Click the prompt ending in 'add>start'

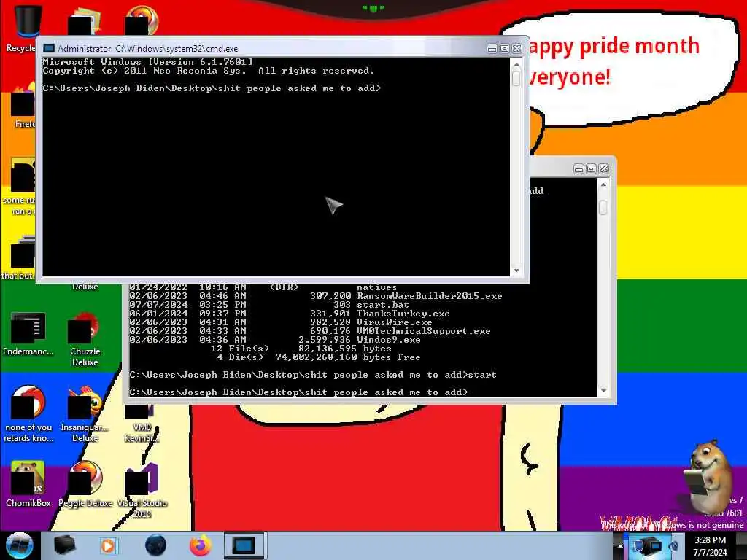tap(312, 375)
